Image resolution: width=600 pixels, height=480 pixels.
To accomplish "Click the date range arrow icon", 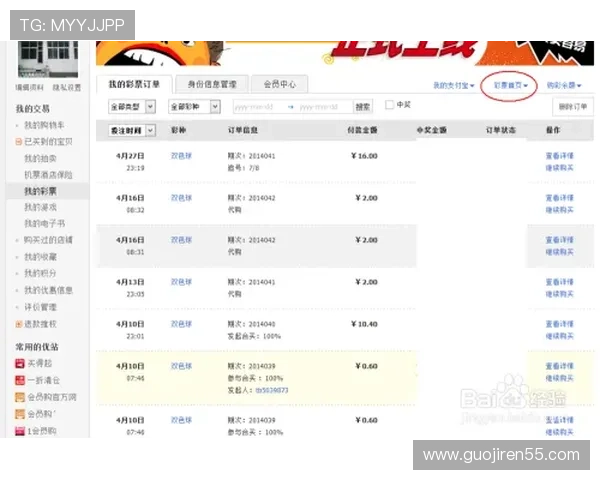I will (291, 107).
